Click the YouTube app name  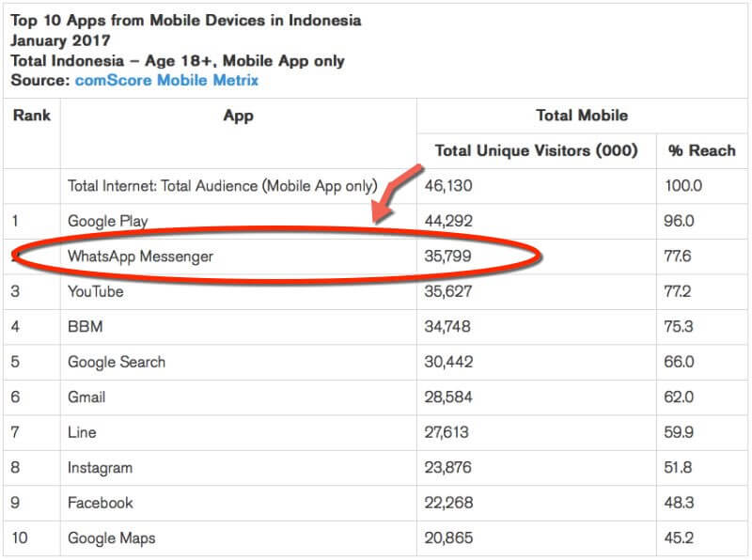point(95,291)
